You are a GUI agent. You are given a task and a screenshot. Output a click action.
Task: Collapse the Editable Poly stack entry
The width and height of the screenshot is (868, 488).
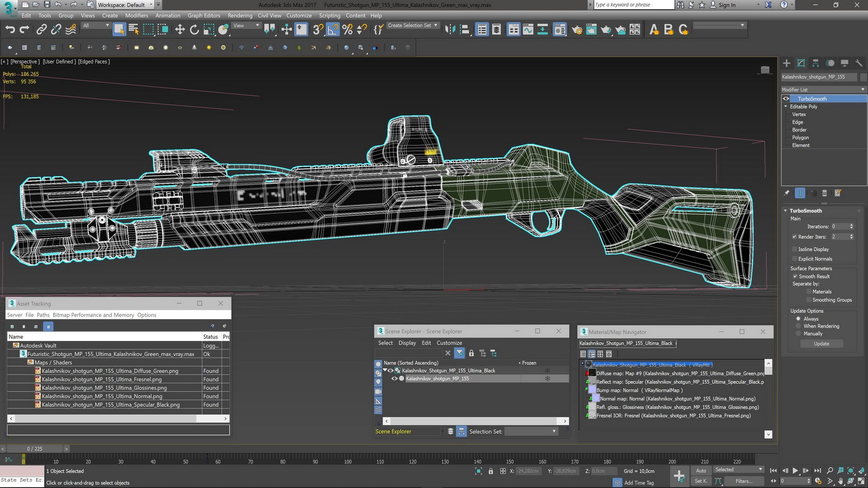[x=786, y=107]
